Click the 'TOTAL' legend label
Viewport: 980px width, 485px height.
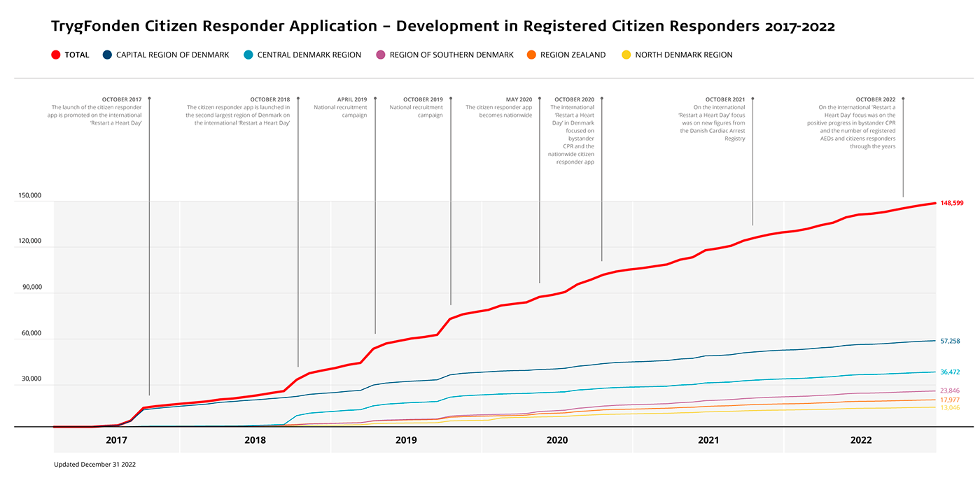click(x=77, y=55)
